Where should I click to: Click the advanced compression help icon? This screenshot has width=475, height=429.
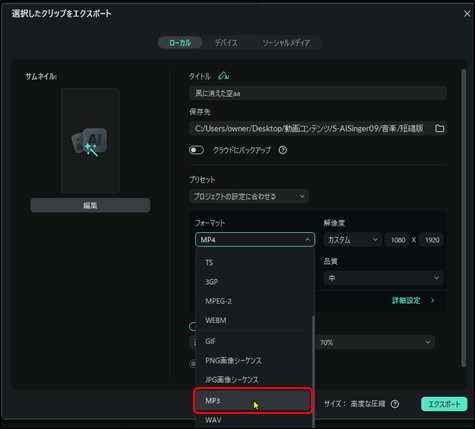395,404
